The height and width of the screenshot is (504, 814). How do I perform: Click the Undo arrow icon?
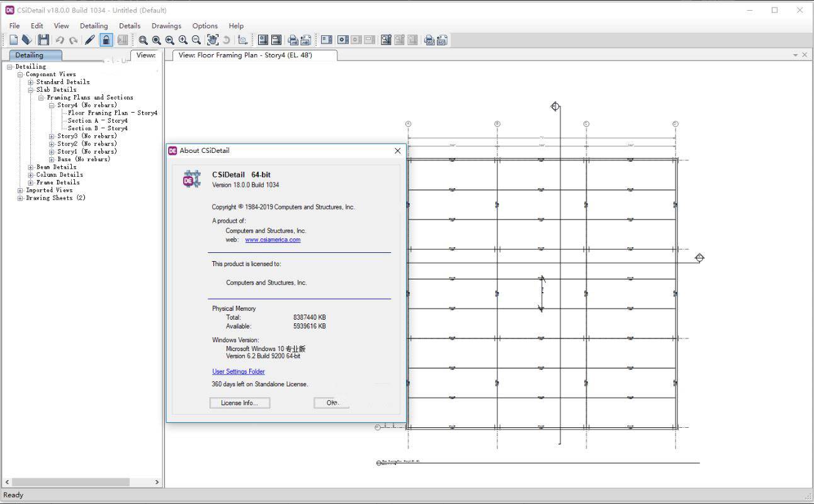click(x=60, y=40)
